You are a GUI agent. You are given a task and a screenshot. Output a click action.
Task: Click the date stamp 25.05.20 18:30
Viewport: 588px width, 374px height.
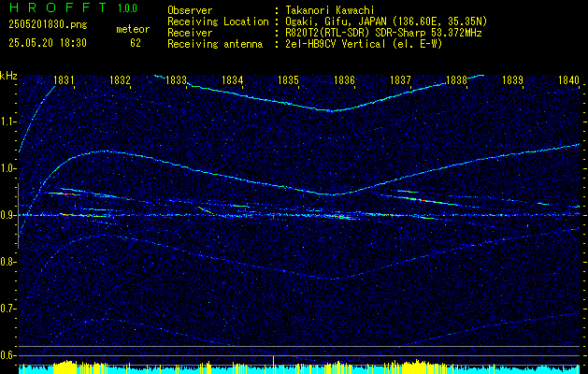point(48,43)
